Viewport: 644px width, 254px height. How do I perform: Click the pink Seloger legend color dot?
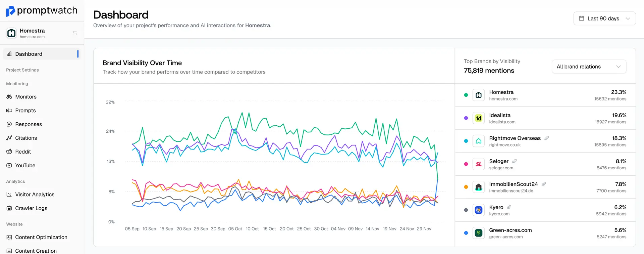click(466, 164)
